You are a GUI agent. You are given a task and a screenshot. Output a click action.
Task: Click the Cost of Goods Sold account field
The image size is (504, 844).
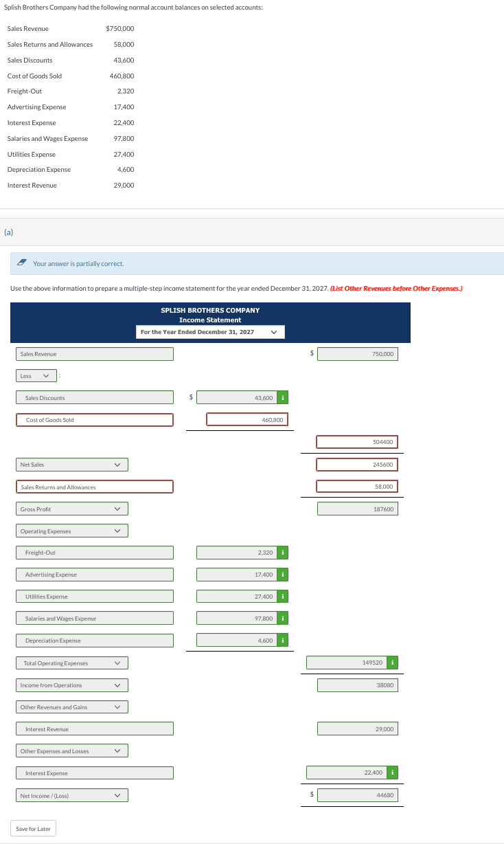pos(95,420)
